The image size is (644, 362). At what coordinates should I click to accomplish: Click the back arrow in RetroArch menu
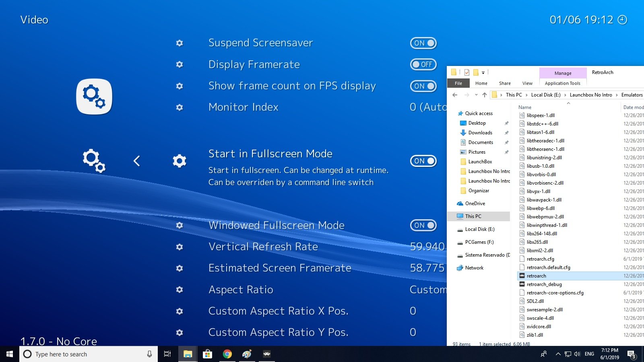coord(137,161)
